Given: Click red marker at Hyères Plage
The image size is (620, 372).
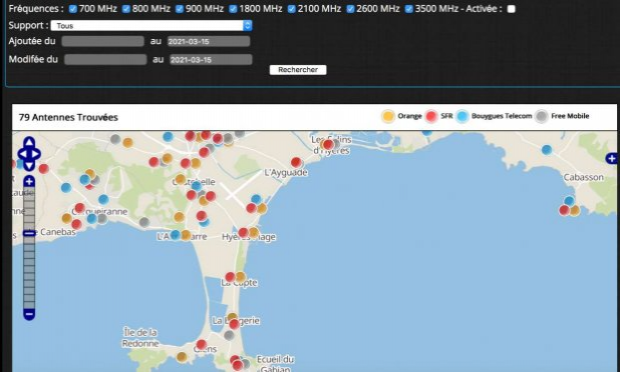Looking at the screenshot, I should [x=243, y=232].
